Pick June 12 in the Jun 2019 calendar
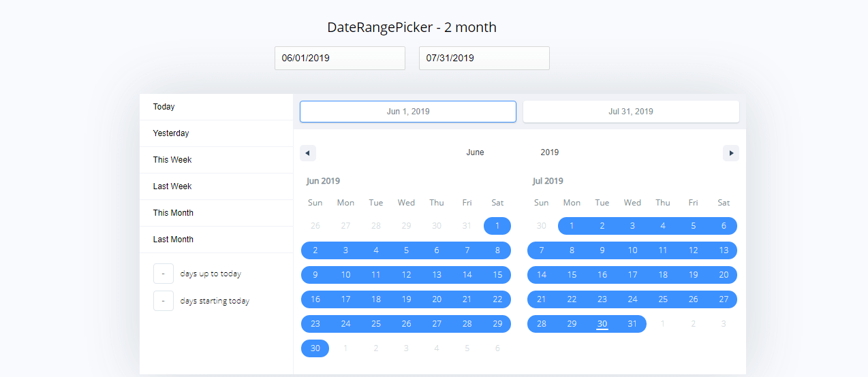The width and height of the screenshot is (868, 377). (406, 275)
